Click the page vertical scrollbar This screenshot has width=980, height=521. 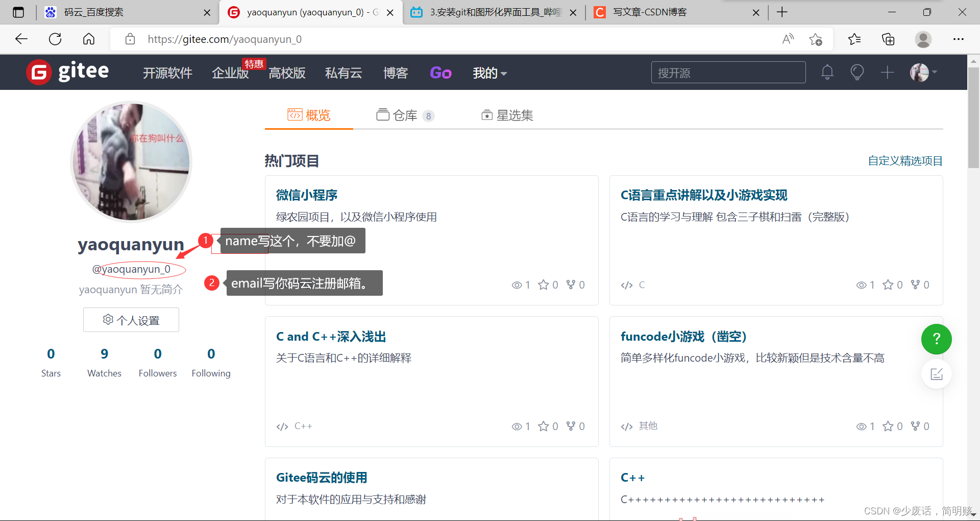(973, 117)
